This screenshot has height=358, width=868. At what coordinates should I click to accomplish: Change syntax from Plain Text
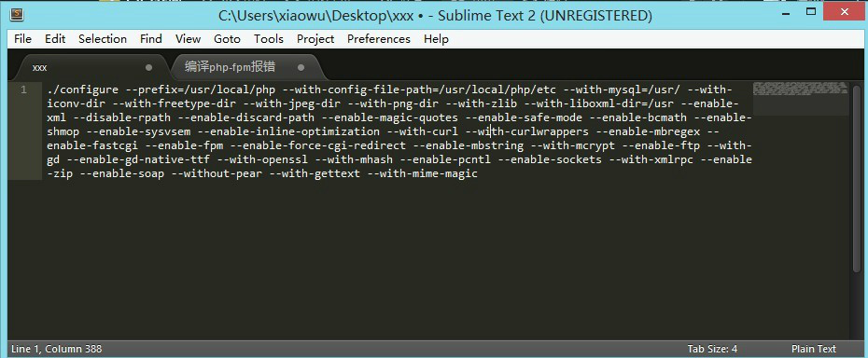[x=813, y=350]
